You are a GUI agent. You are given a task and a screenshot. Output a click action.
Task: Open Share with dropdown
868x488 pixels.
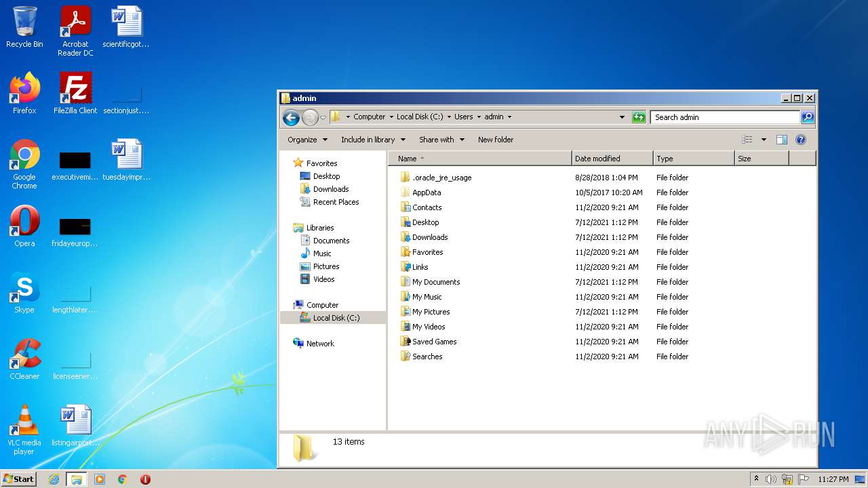[x=441, y=140]
